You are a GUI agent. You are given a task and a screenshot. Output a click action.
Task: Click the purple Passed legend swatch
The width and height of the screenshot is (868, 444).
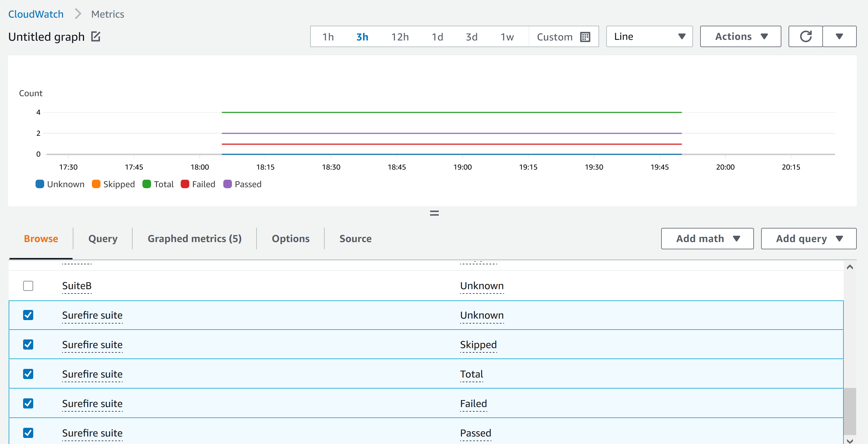(227, 184)
